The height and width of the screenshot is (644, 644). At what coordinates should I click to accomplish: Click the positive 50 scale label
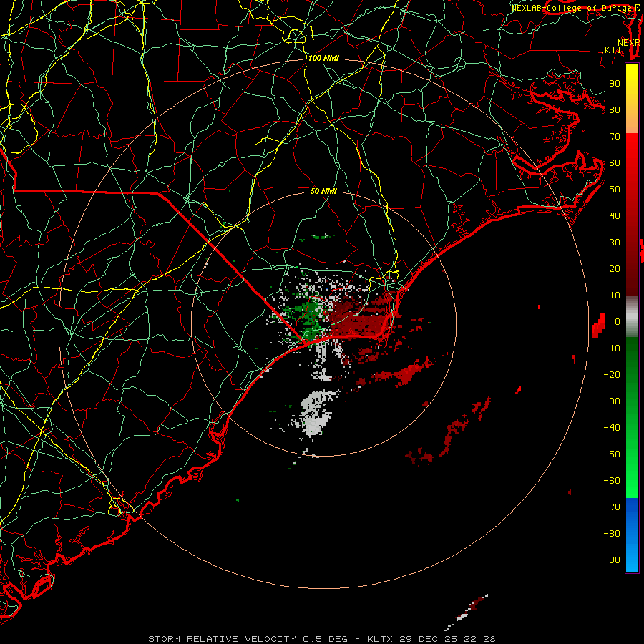point(615,190)
